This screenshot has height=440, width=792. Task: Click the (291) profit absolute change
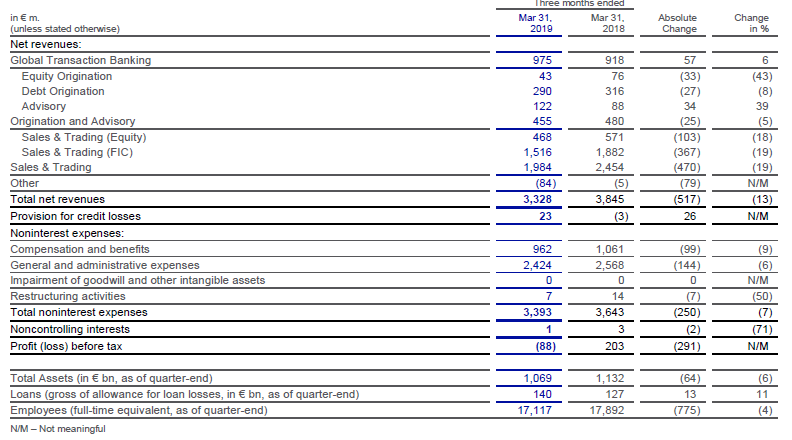(687, 347)
